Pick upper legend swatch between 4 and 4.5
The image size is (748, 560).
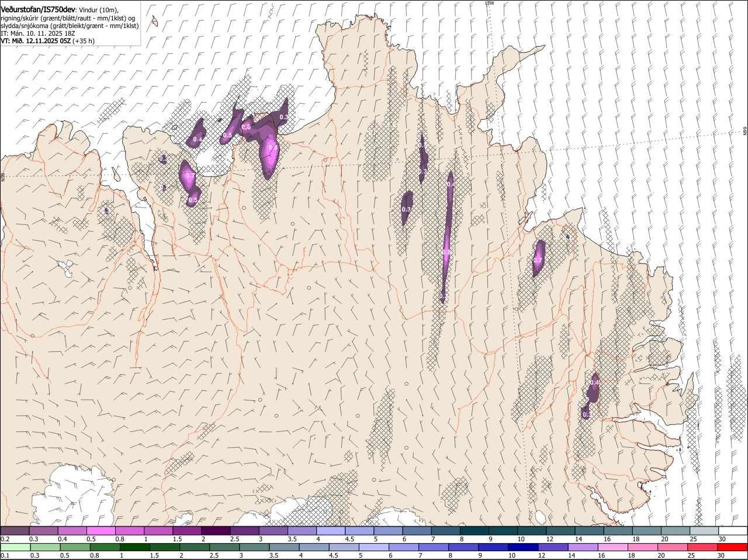click(x=331, y=530)
